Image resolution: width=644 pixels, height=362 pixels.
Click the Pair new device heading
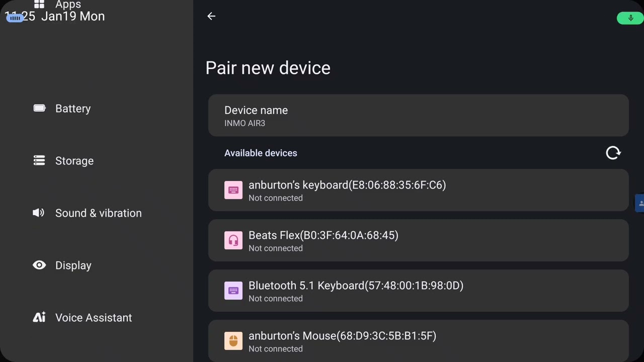coord(268,68)
